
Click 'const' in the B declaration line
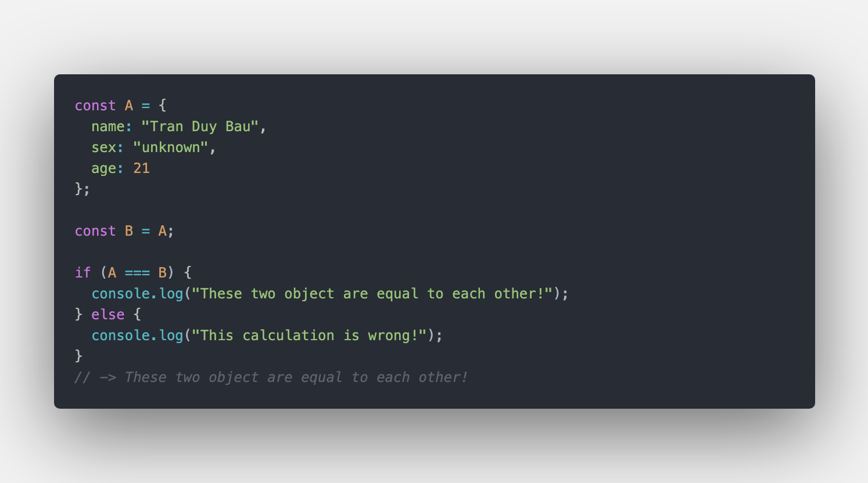95,231
